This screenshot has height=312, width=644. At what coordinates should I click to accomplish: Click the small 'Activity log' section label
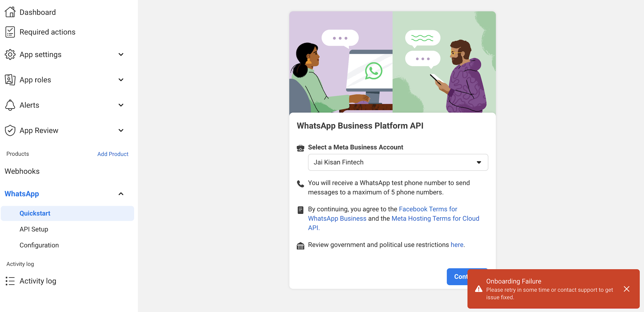[20, 264]
